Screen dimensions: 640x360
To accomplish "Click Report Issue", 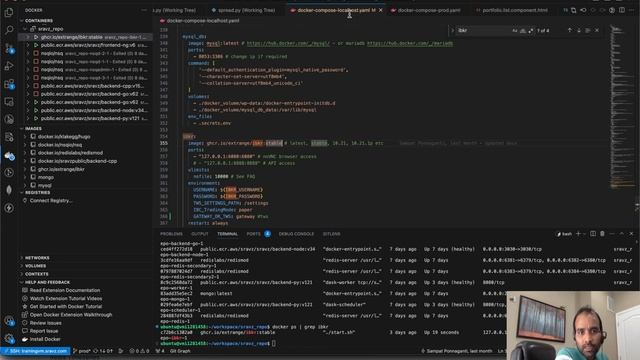I will 44,331.
